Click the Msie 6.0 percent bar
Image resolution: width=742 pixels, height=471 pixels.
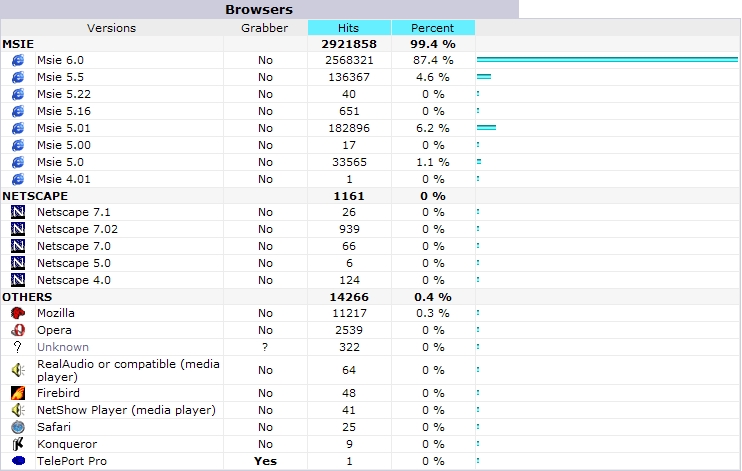[x=608, y=60]
